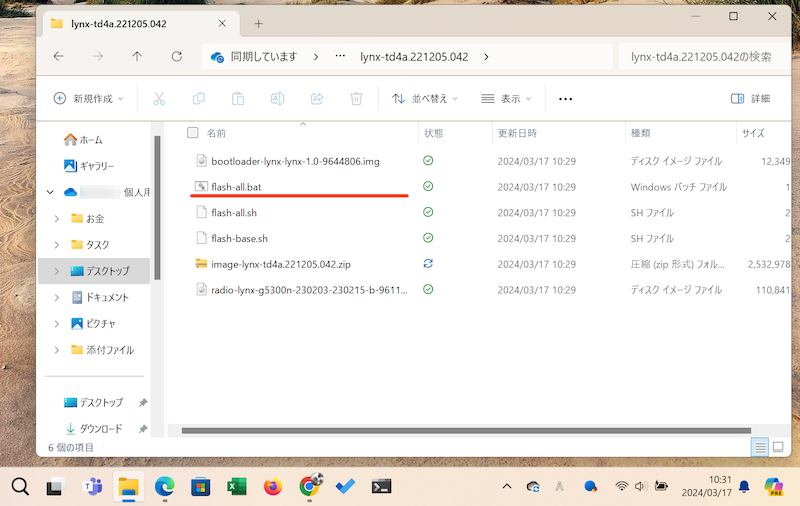Switch to the large-icons view toggle
The height and width of the screenshot is (506, 800).
click(781, 447)
